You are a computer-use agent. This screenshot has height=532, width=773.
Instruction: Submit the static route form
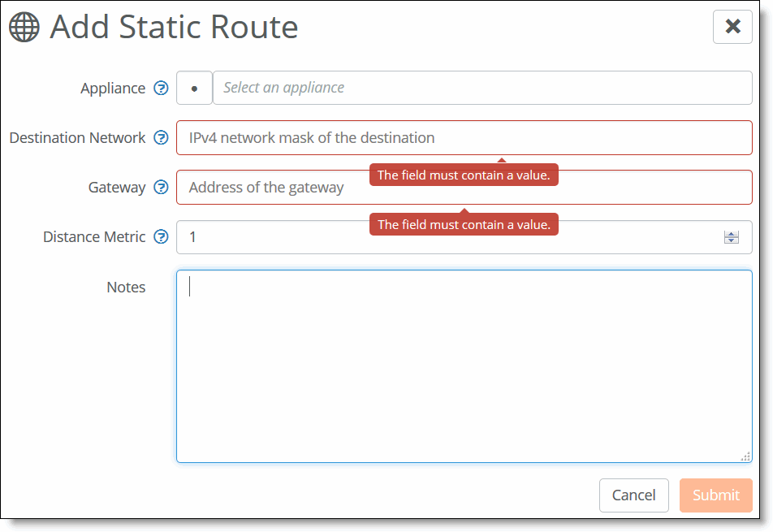pyautogui.click(x=716, y=495)
